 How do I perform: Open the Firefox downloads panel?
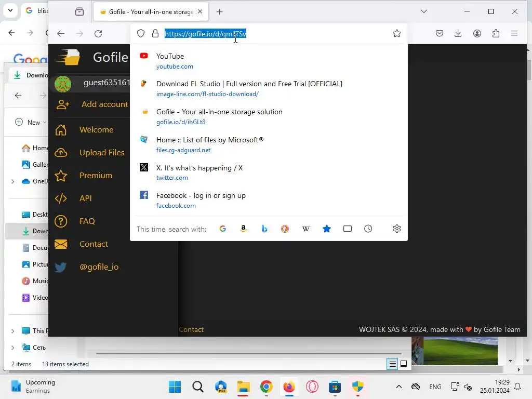click(x=458, y=33)
